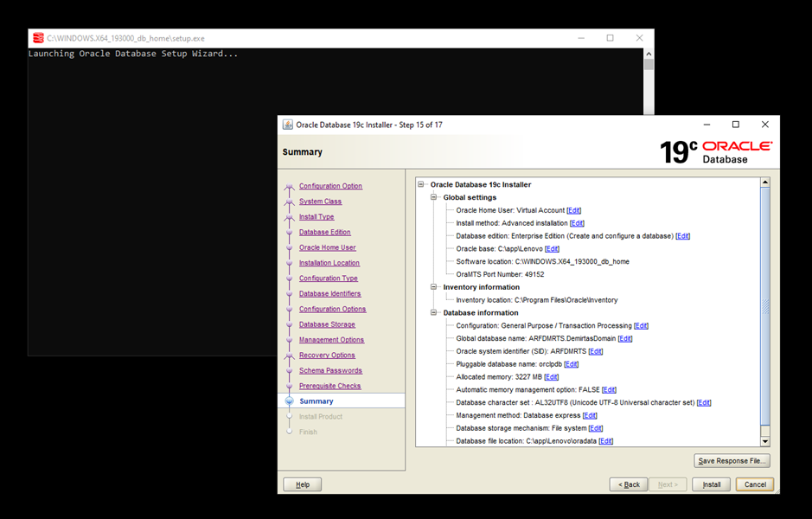Go back with the Back button
The height and width of the screenshot is (519, 812).
(x=629, y=484)
